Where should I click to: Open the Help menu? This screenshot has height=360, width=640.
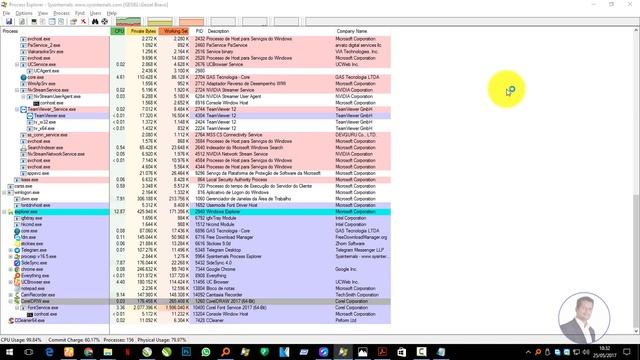111,13
